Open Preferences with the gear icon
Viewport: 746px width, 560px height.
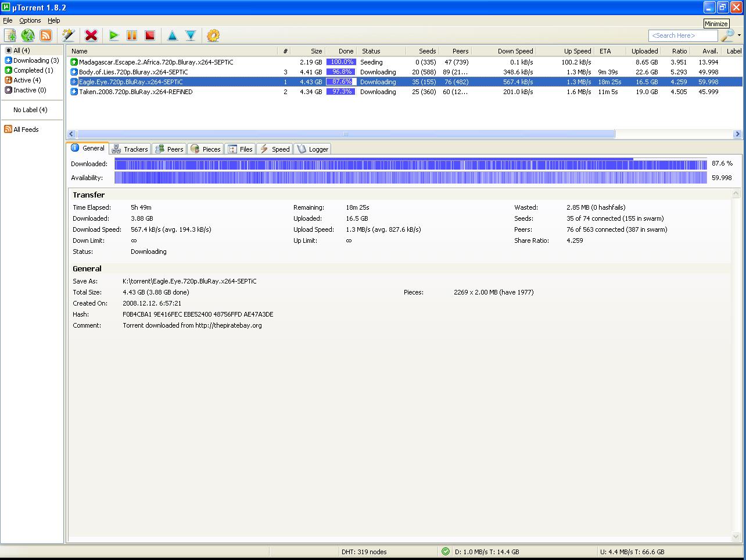point(213,35)
